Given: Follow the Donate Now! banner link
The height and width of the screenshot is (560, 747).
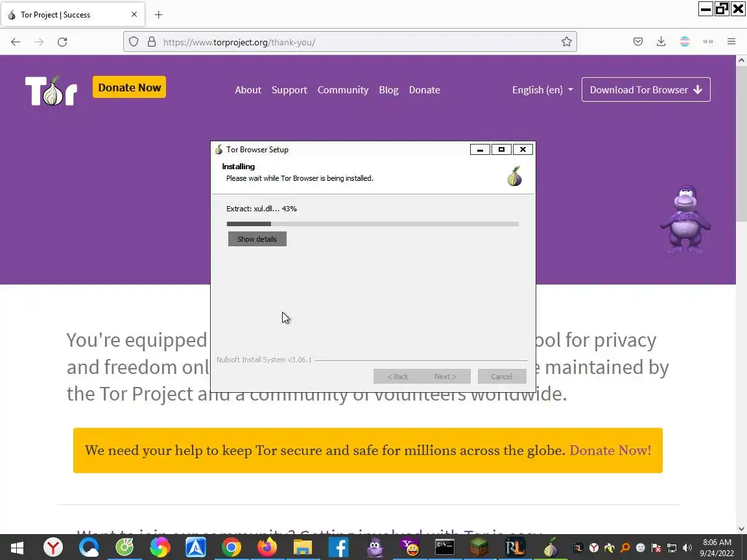Looking at the screenshot, I should 610,450.
